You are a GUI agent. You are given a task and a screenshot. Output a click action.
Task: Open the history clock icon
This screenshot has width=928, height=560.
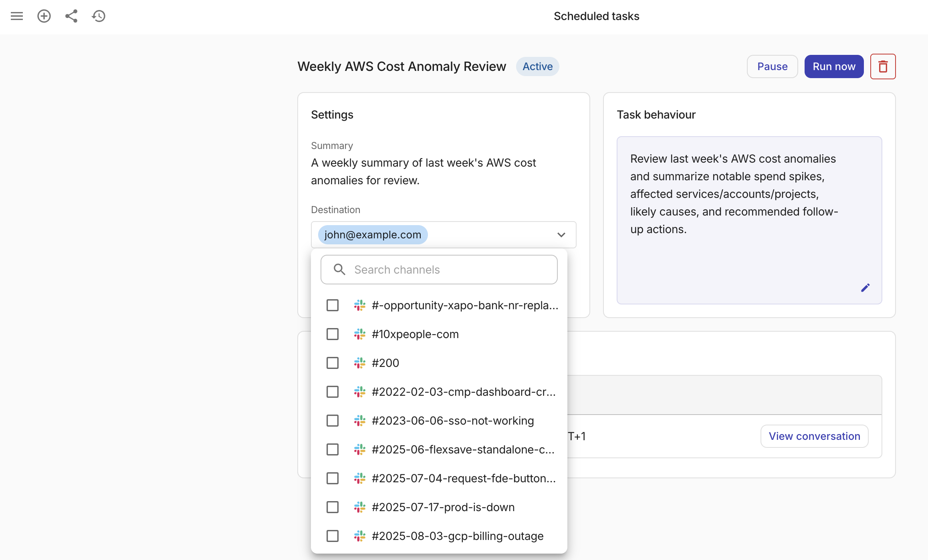pos(99,16)
